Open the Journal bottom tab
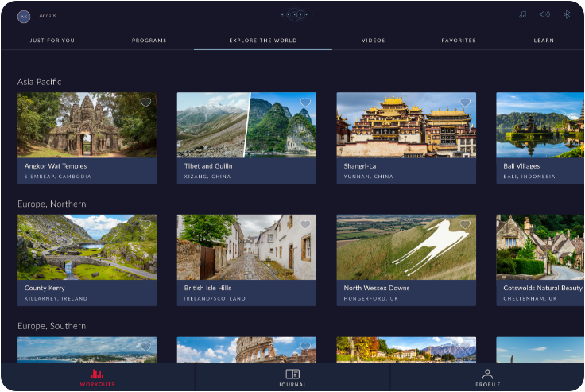The width and height of the screenshot is (585, 392). coord(292,378)
